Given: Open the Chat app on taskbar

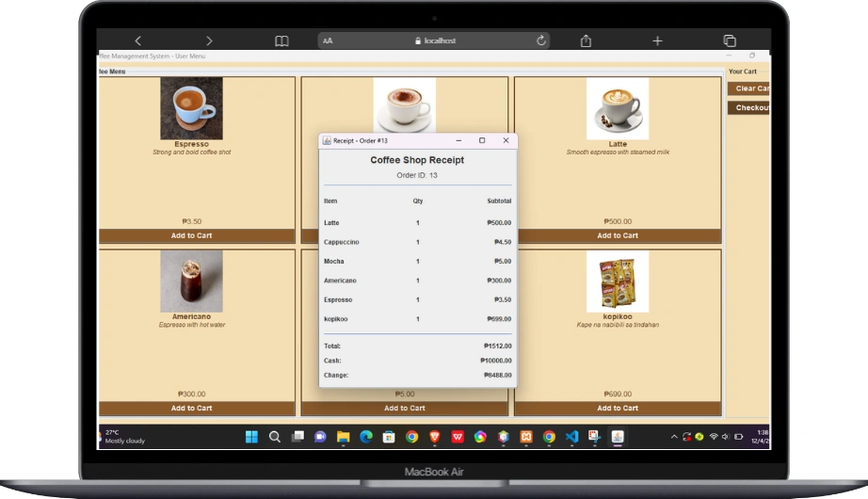Looking at the screenshot, I should coord(320,437).
